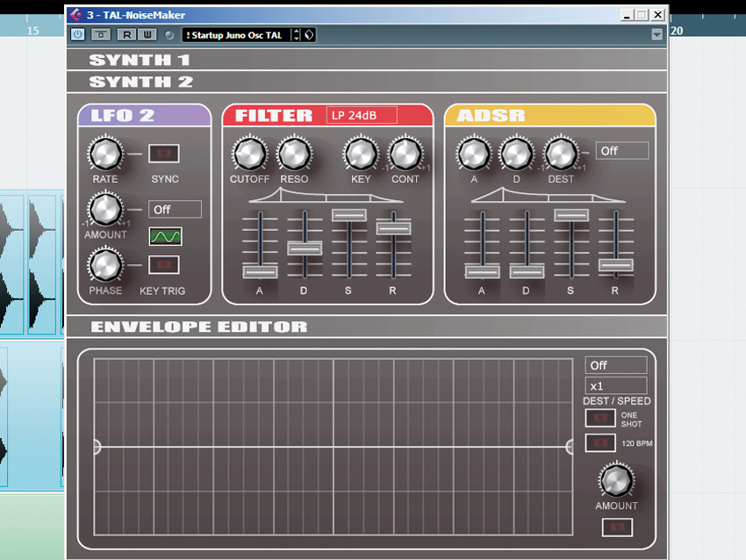
Task: Toggle LFO 2 SYNC button
Action: (164, 154)
